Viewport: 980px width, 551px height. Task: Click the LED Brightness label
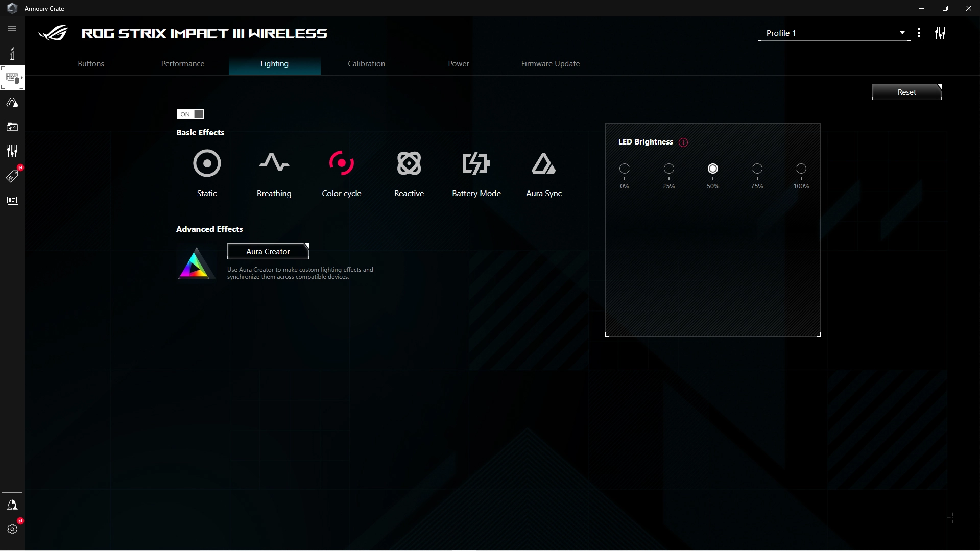point(646,142)
